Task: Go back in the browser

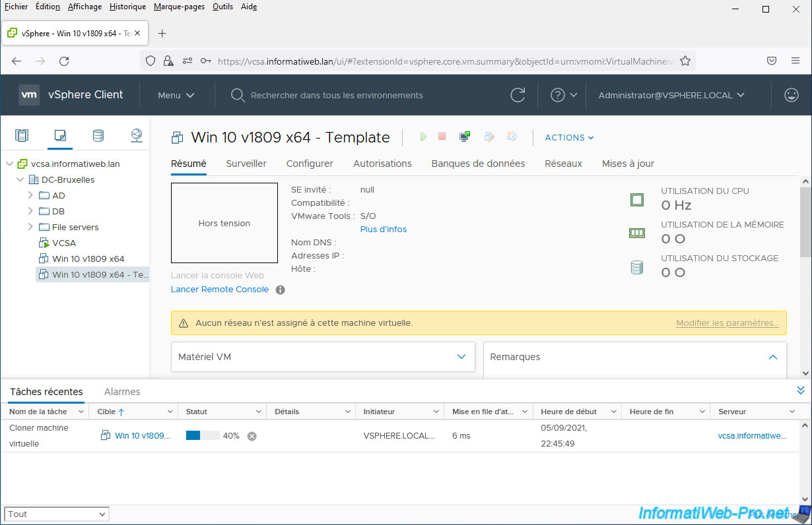Action: [x=17, y=61]
